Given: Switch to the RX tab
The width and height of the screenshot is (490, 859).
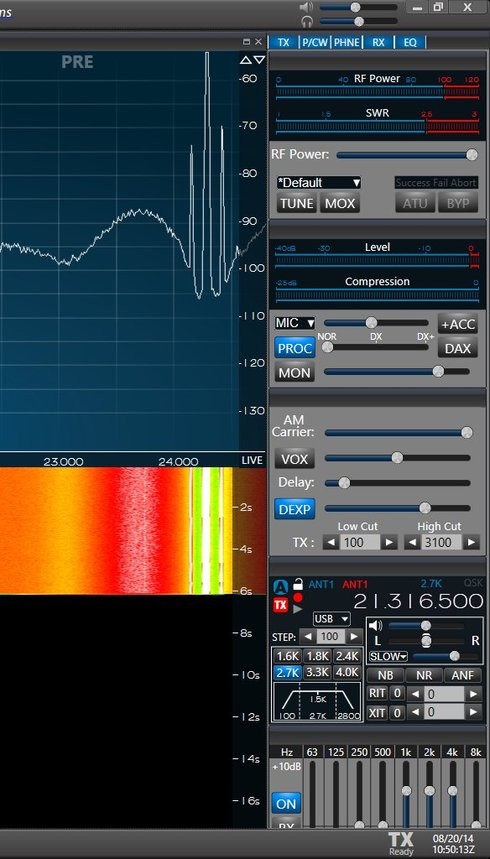Looking at the screenshot, I should pos(378,42).
